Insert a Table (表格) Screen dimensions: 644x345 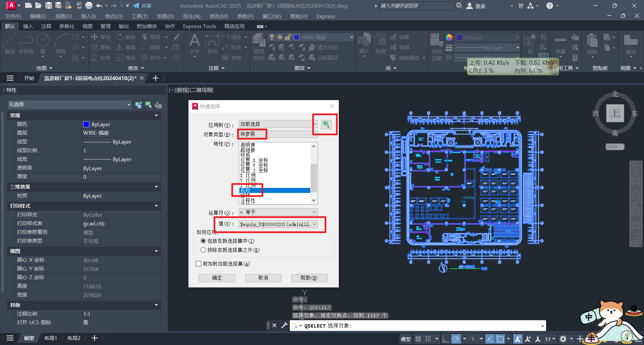pyautogui.click(x=232, y=58)
